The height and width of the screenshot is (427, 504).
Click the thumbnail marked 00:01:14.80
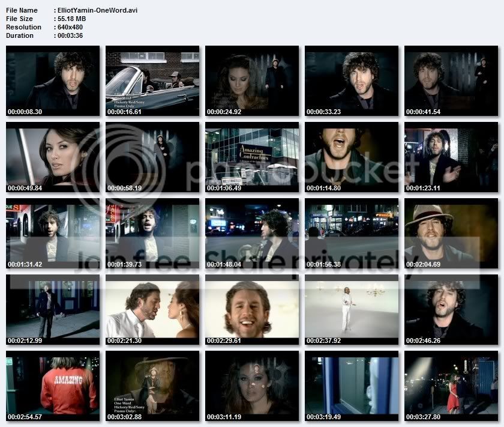352,157
